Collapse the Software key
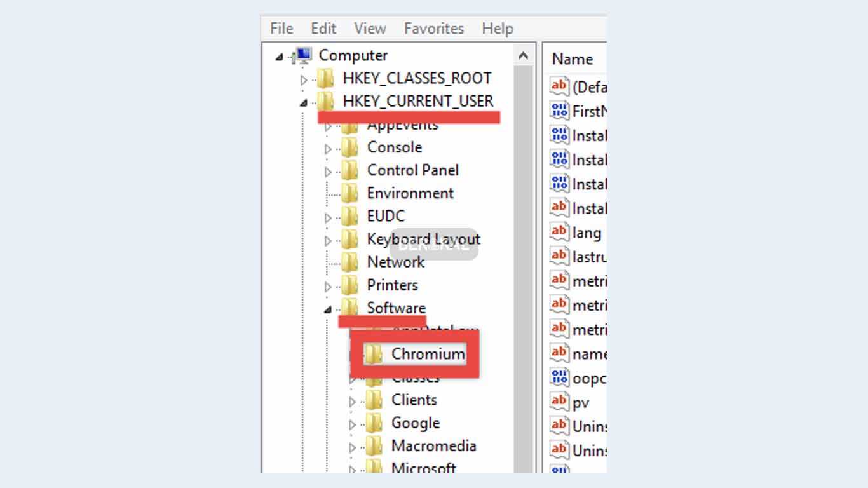Viewport: 868px width, 488px height. (x=328, y=310)
